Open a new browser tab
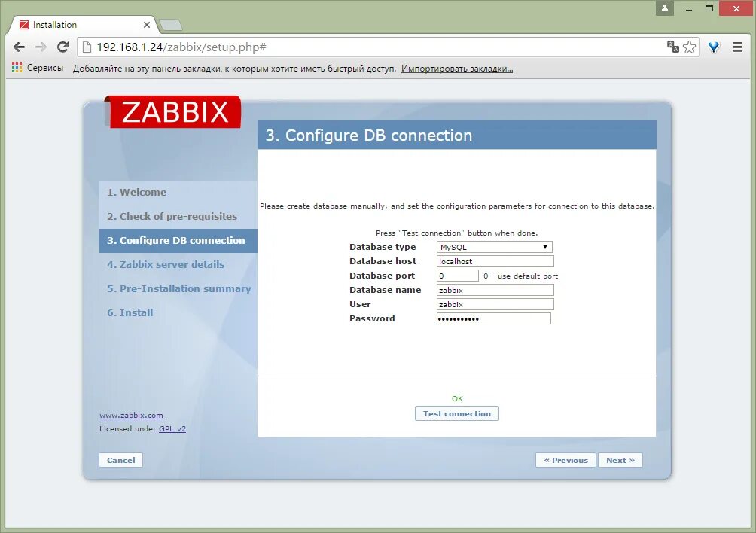 pyautogui.click(x=170, y=25)
